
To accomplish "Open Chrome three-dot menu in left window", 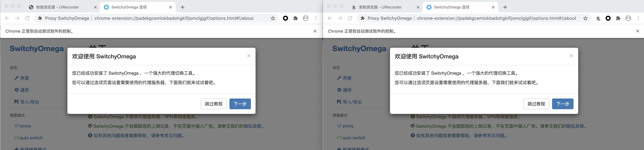I will pyautogui.click(x=316, y=18).
